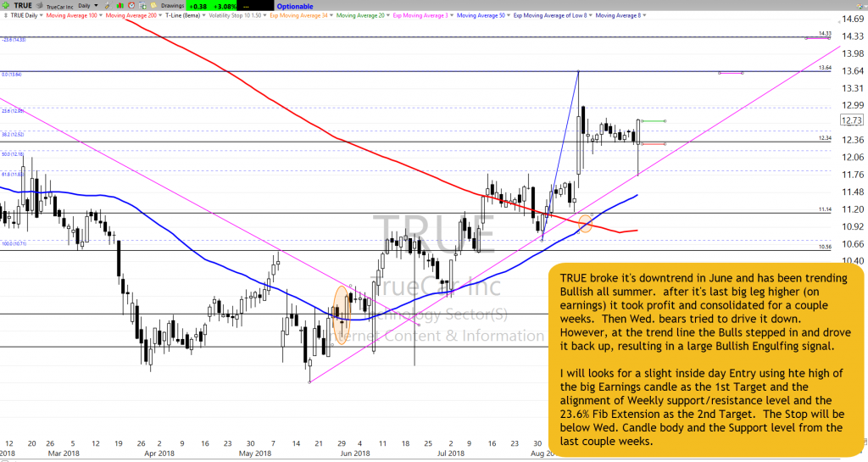Click the 38.2 (12.52) Fib level label
The image size is (868, 462).
(x=13, y=135)
